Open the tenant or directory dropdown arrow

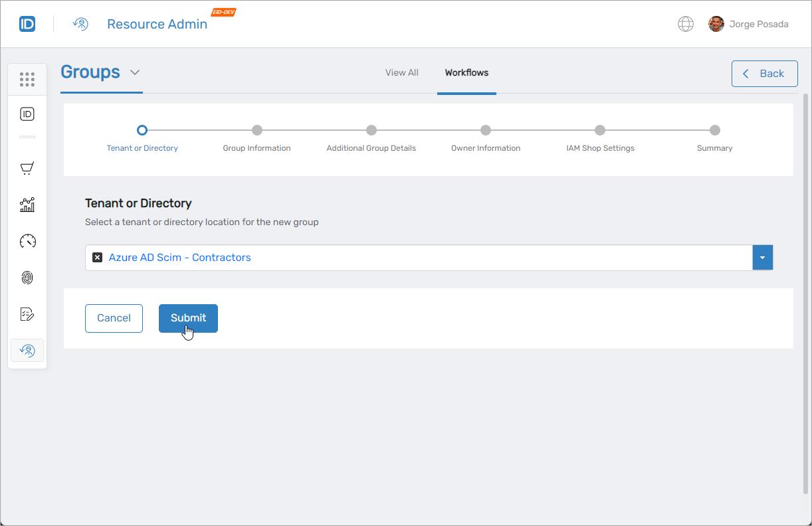(762, 258)
